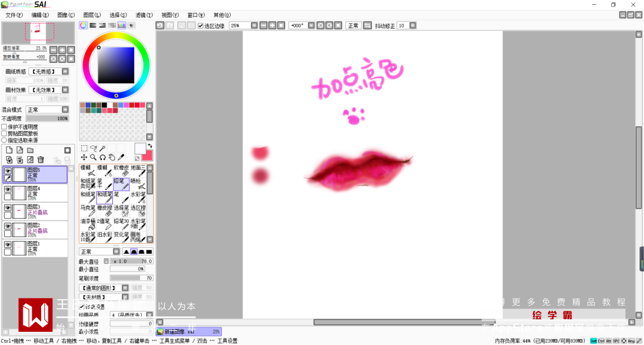644x345 pixels.
Task: Clear the current layer
Action: 30,160
